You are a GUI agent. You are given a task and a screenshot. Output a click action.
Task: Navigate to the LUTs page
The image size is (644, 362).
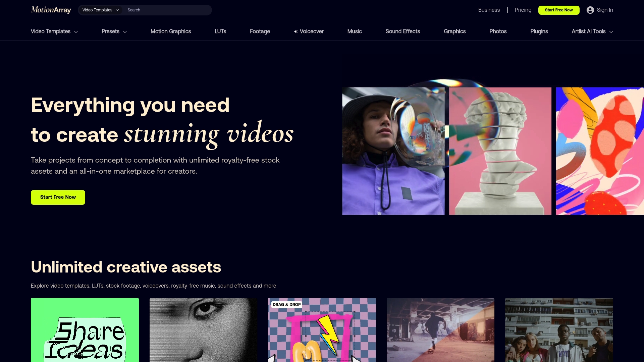tap(220, 31)
